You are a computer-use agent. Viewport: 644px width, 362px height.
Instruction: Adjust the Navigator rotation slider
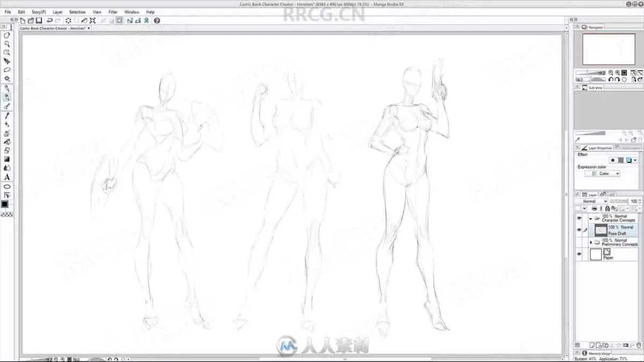[x=590, y=79]
